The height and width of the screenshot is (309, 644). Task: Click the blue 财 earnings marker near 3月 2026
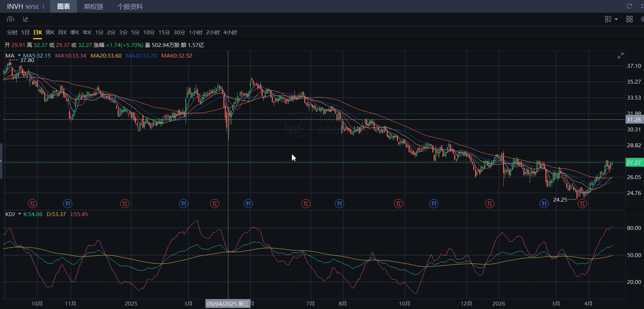click(544, 203)
